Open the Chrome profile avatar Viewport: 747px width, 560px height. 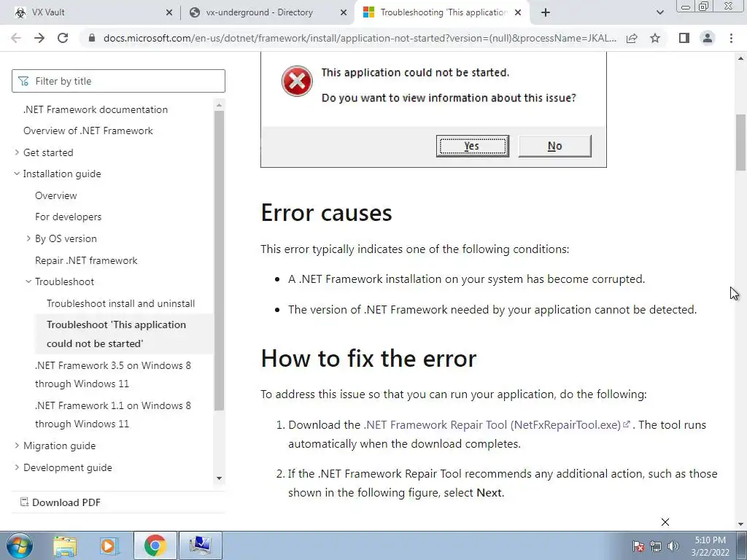(708, 38)
